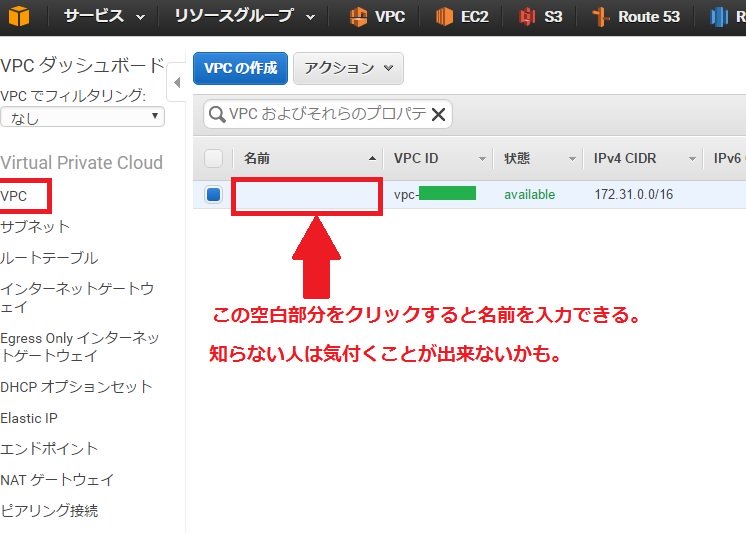
Task: Open VPC ダッシュボード link
Action: [82, 65]
